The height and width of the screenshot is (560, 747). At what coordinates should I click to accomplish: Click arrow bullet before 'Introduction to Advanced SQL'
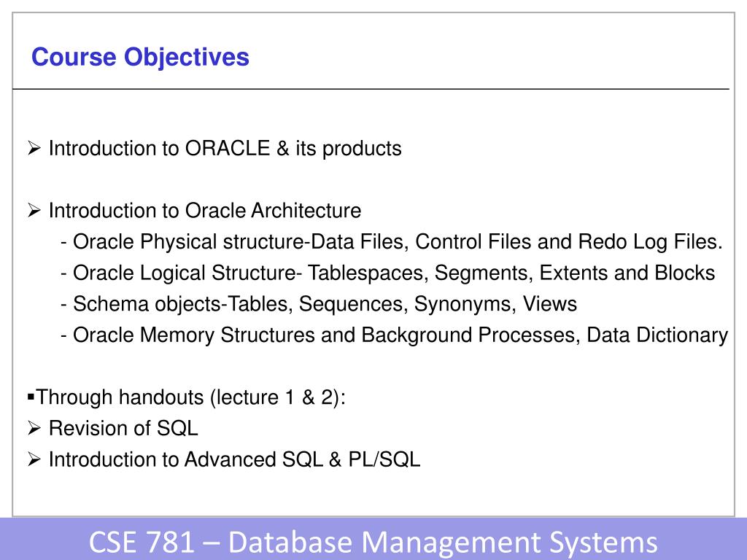pyautogui.click(x=34, y=459)
